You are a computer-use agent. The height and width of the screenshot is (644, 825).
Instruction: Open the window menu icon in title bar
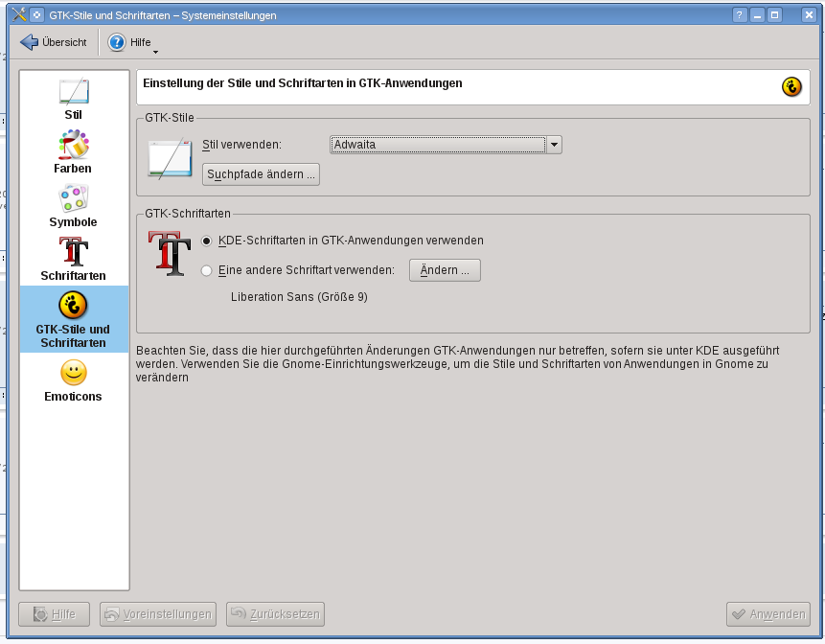16,15
